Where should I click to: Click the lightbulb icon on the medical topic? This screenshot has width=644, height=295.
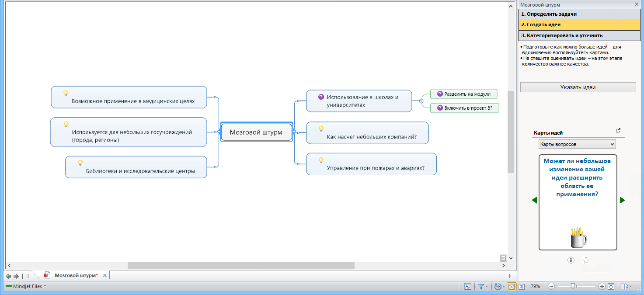pyautogui.click(x=66, y=93)
